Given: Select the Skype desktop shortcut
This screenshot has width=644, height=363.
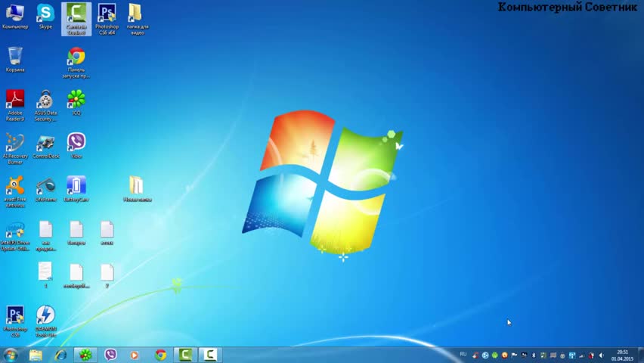Looking at the screenshot, I should [45, 17].
